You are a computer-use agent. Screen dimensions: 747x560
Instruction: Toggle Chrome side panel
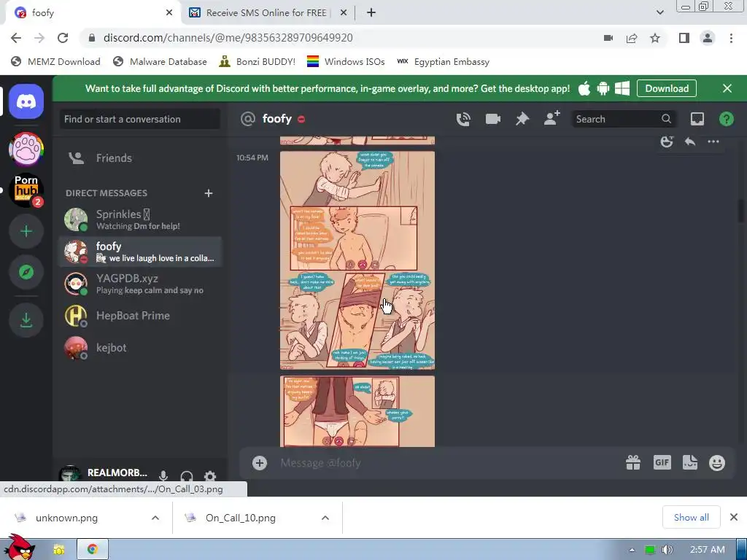684,38
